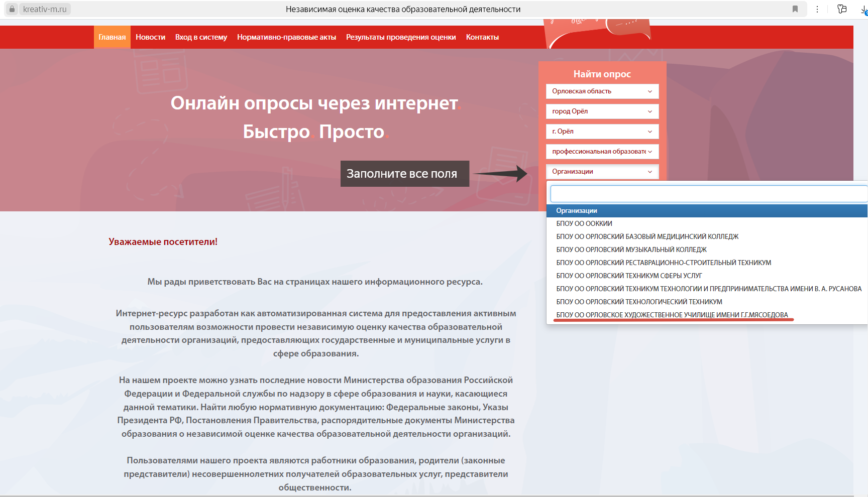868x497 pixels.
Task: Select Орловский техникум сферы услуг option
Action: coord(707,276)
